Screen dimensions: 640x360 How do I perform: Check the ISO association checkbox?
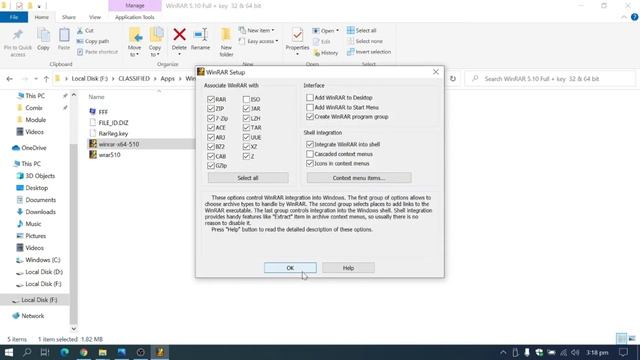click(x=246, y=99)
